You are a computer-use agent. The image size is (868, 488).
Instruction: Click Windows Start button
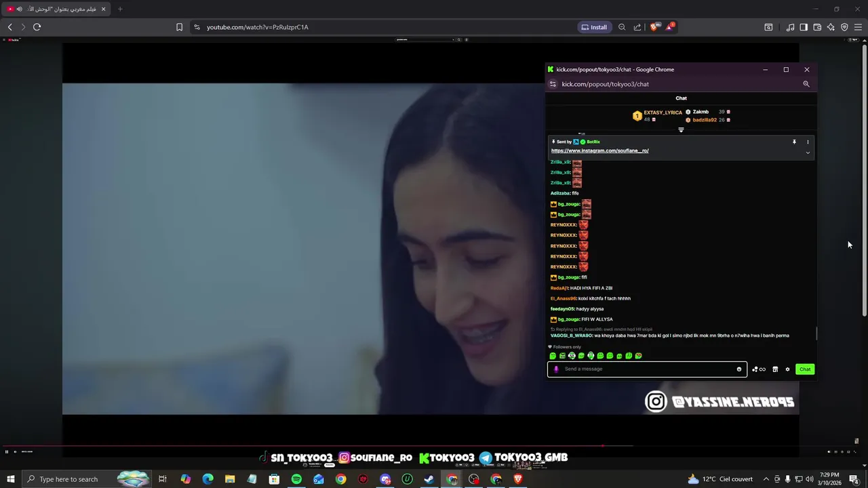tap(11, 479)
